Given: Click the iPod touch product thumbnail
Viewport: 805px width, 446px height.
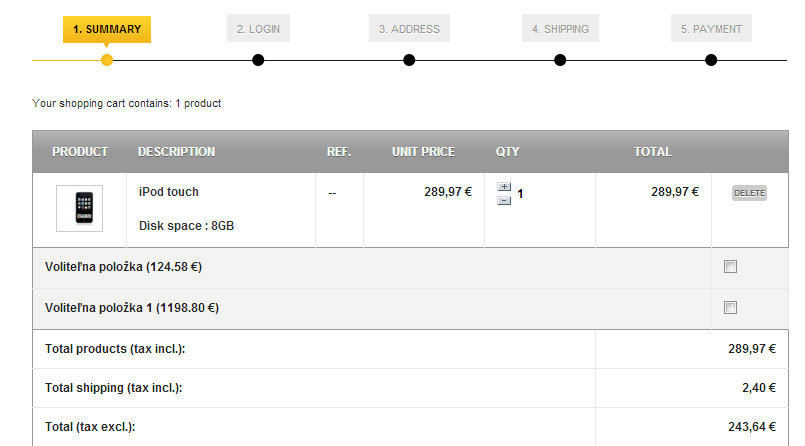Looking at the screenshot, I should point(79,208).
